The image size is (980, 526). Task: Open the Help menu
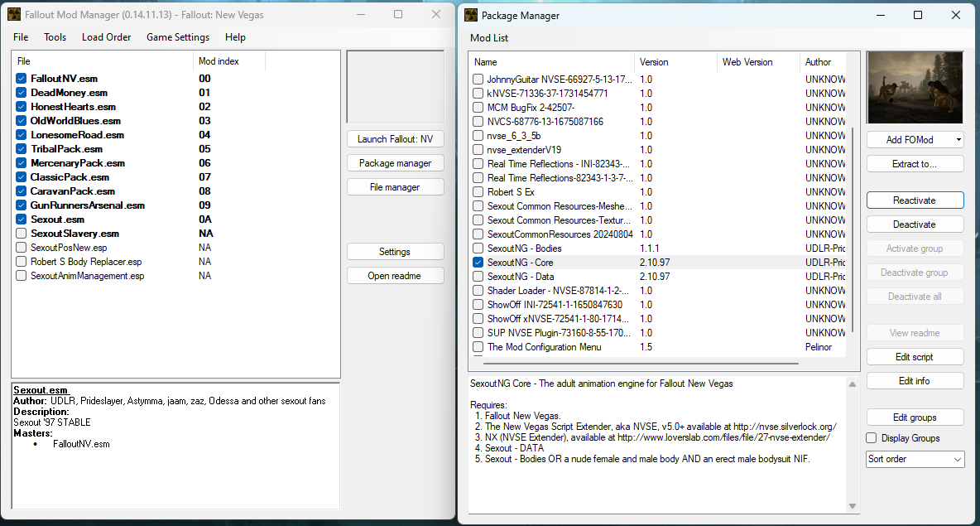[x=235, y=37]
